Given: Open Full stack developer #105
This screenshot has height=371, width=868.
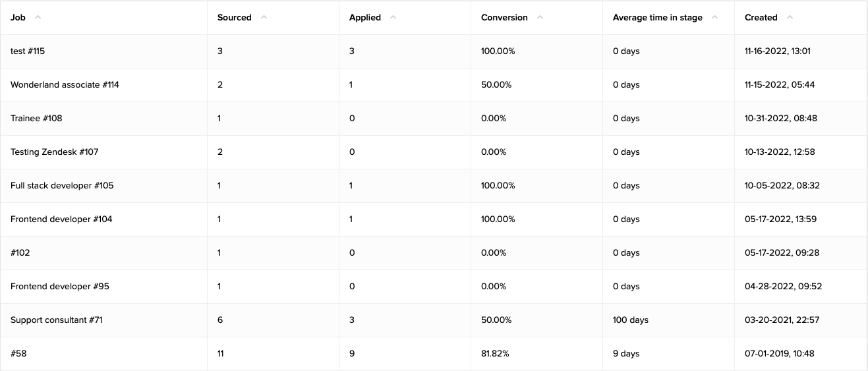Looking at the screenshot, I should coord(62,186).
